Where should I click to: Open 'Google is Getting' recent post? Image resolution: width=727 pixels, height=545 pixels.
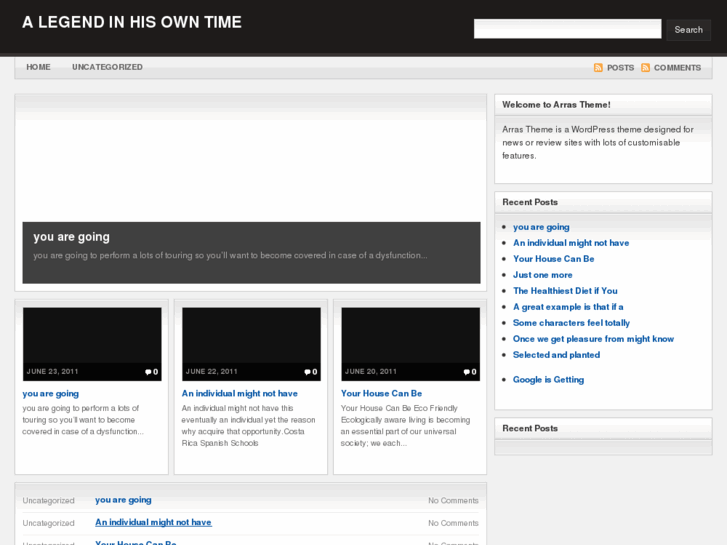[548, 380]
